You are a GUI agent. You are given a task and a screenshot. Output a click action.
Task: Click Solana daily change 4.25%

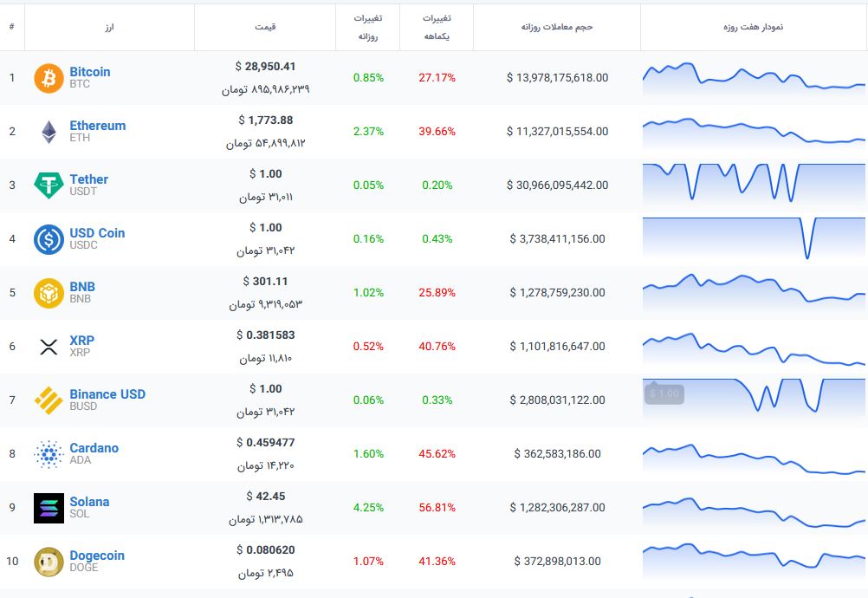click(368, 507)
